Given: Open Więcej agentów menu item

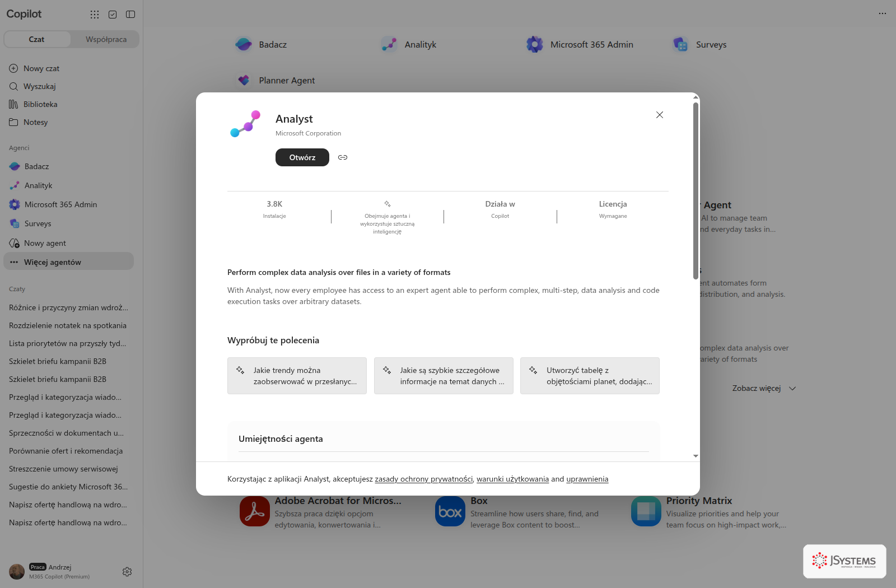Looking at the screenshot, I should [x=69, y=262].
